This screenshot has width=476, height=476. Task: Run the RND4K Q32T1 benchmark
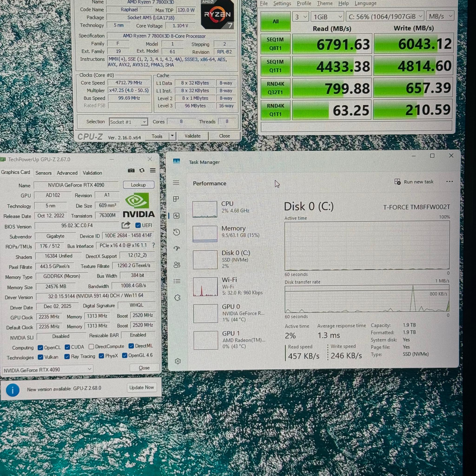[x=275, y=88]
